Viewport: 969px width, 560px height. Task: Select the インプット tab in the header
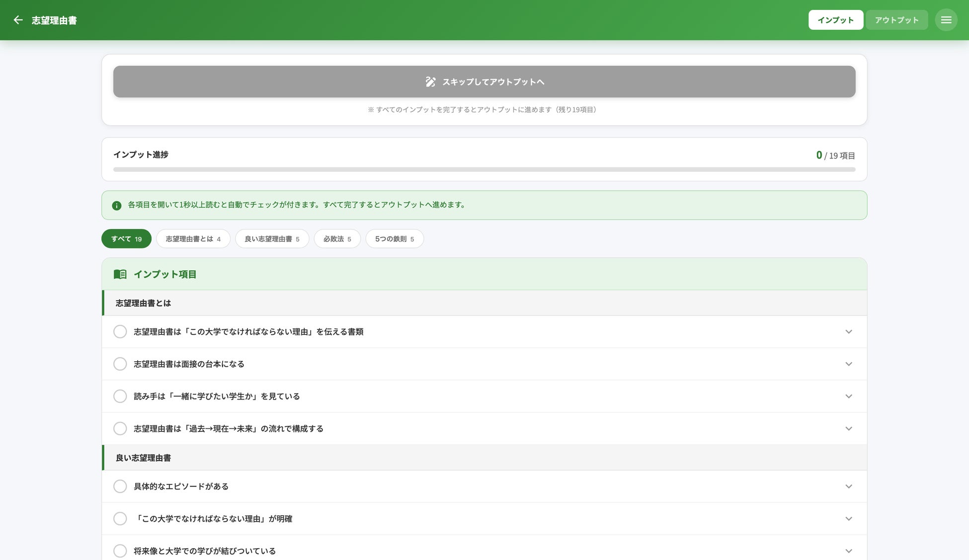[835, 20]
